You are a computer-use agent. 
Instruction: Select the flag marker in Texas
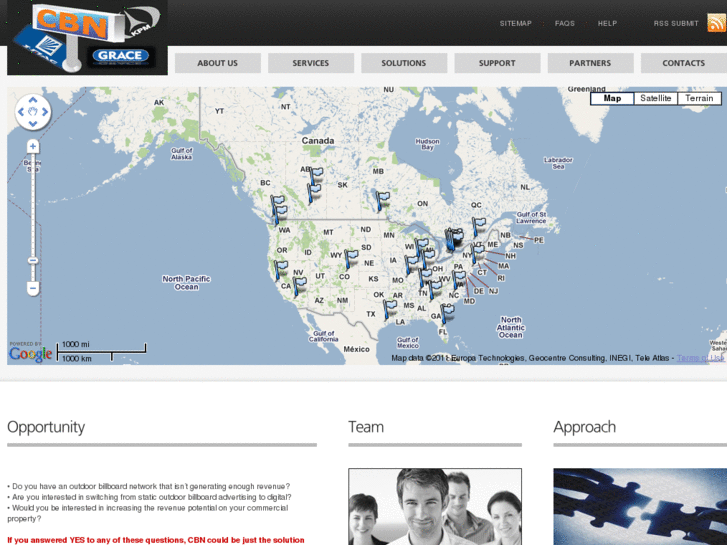click(389, 309)
